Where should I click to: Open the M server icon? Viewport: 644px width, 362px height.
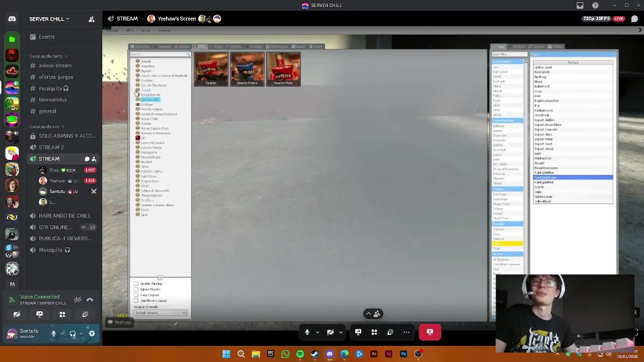coord(12,284)
